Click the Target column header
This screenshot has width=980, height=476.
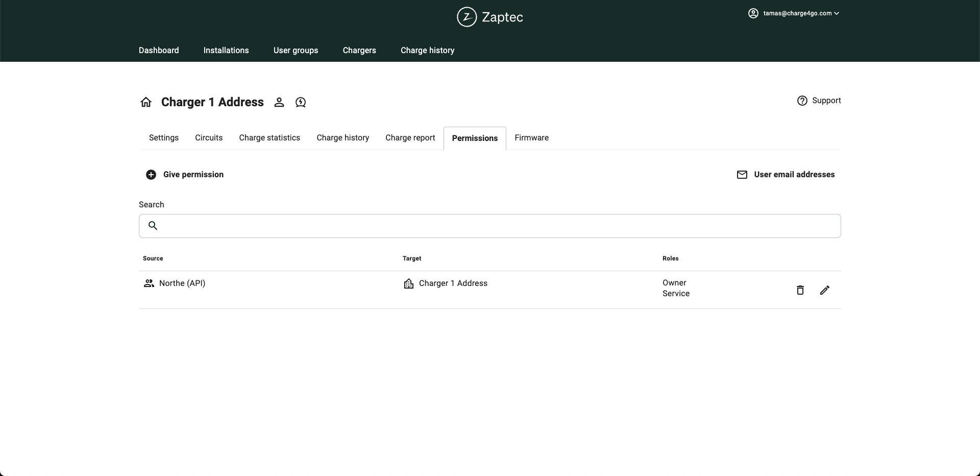412,258
